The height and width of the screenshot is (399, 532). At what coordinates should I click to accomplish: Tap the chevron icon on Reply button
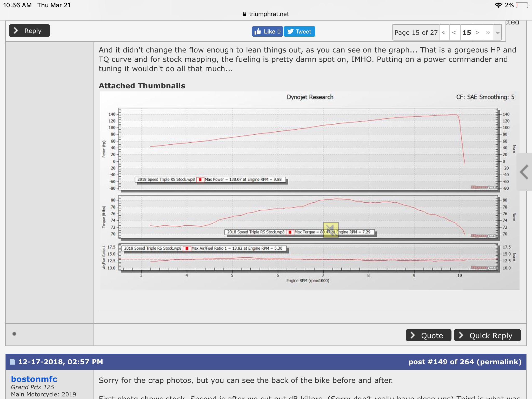tap(16, 30)
